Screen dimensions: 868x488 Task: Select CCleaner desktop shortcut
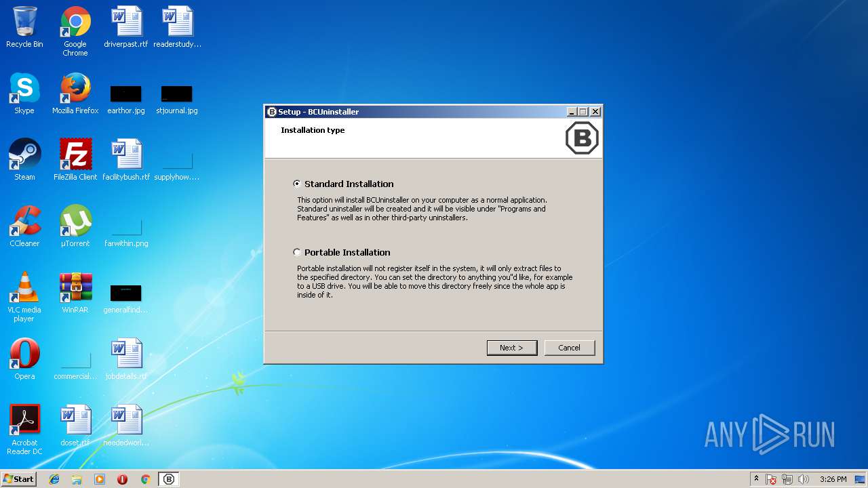[24, 226]
